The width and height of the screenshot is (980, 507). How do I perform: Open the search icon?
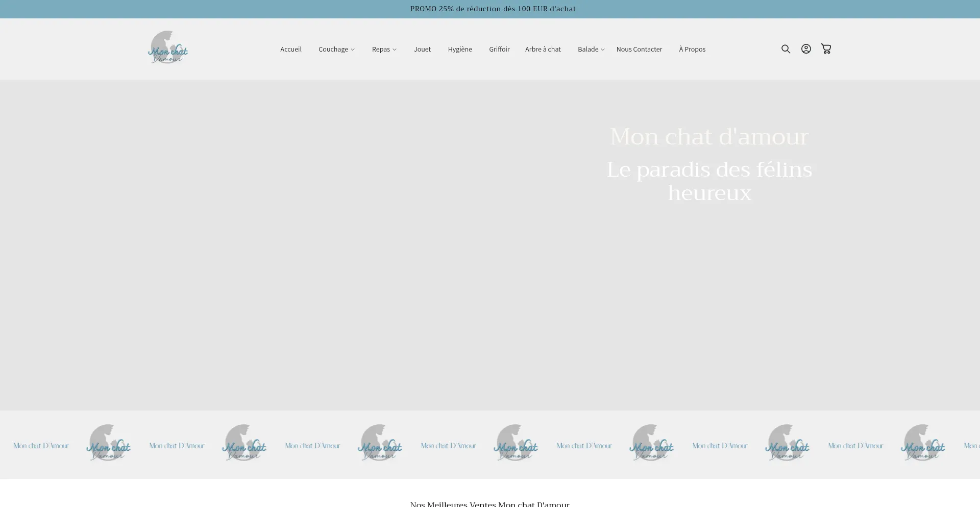click(786, 49)
